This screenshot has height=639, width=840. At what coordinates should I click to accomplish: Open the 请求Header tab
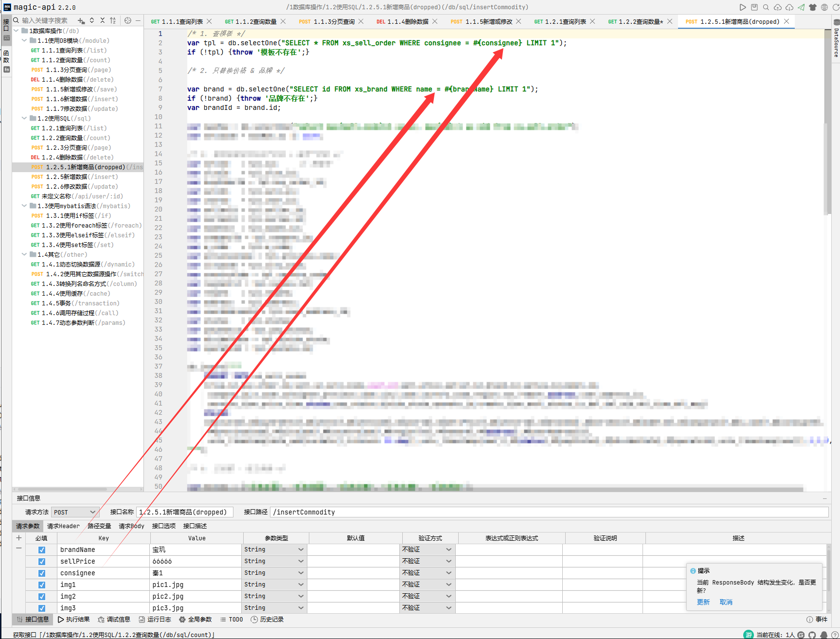click(63, 526)
